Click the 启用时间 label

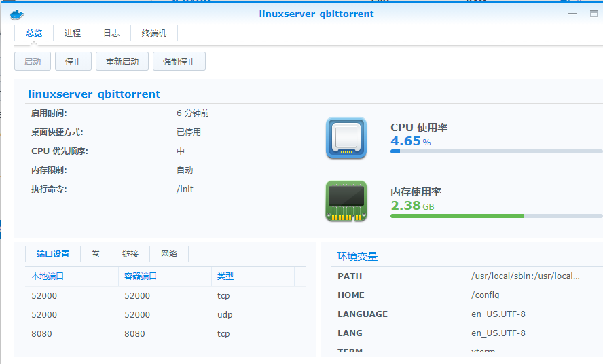pos(49,113)
